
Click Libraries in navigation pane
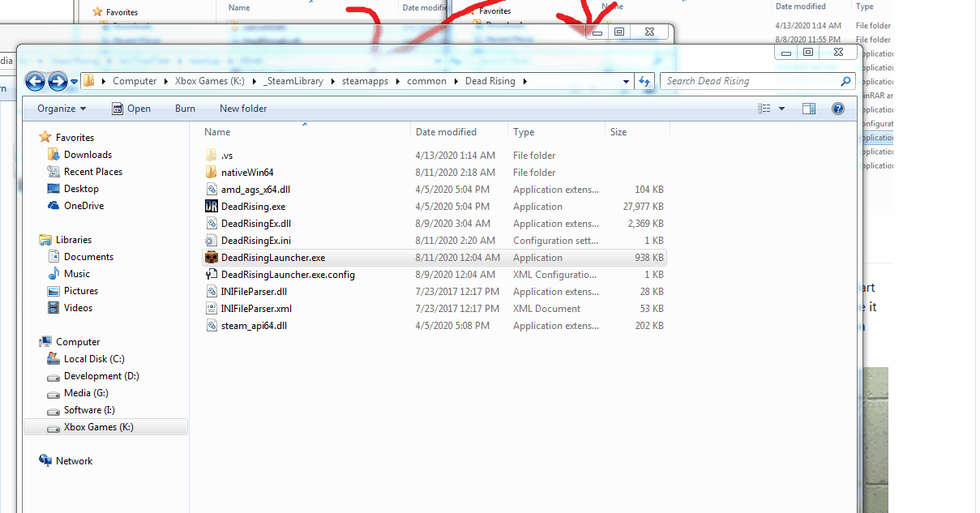[74, 239]
